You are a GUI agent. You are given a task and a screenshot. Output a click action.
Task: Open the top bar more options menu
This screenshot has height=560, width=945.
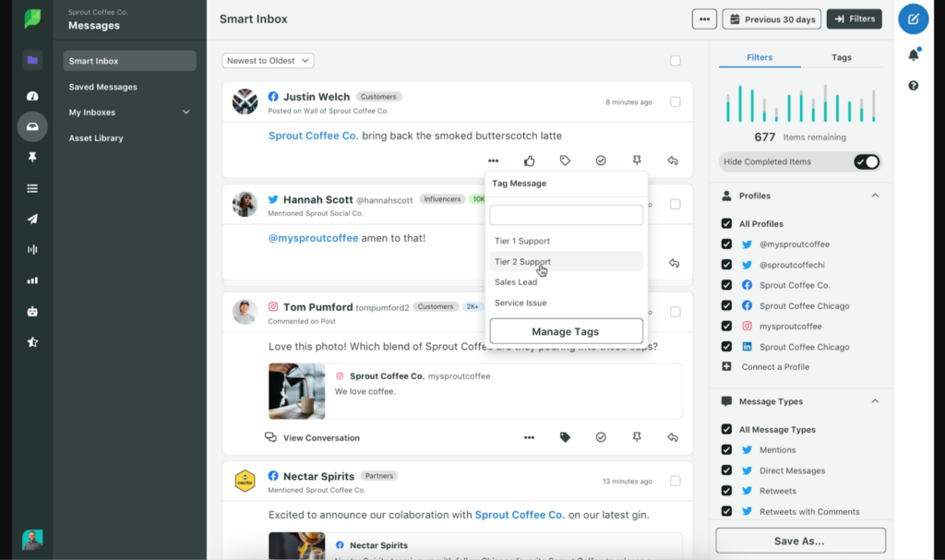704,19
